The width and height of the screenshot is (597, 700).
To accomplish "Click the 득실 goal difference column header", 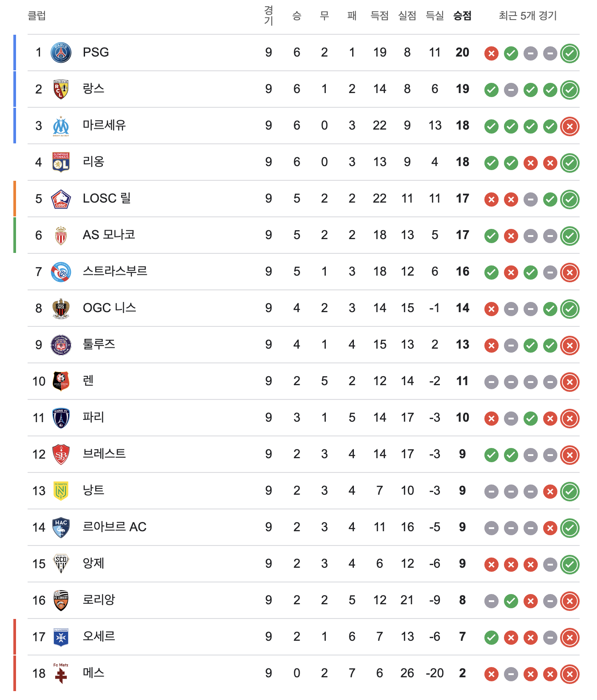I will [435, 16].
